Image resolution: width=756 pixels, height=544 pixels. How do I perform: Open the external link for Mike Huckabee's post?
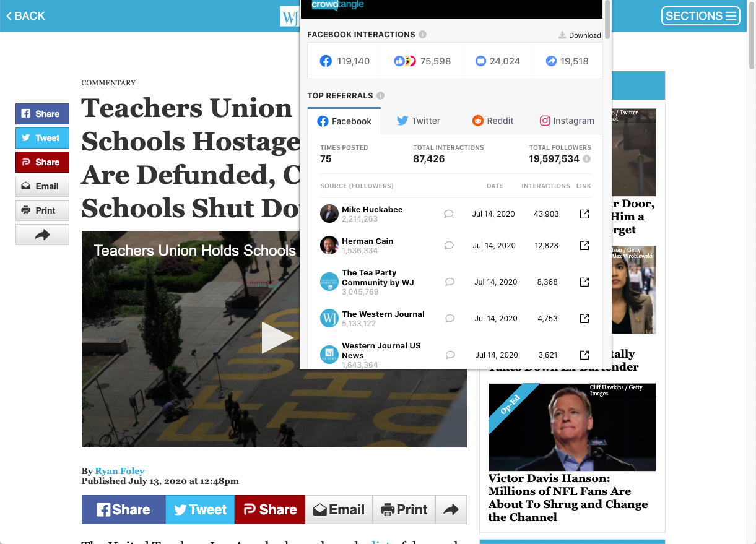pos(584,214)
